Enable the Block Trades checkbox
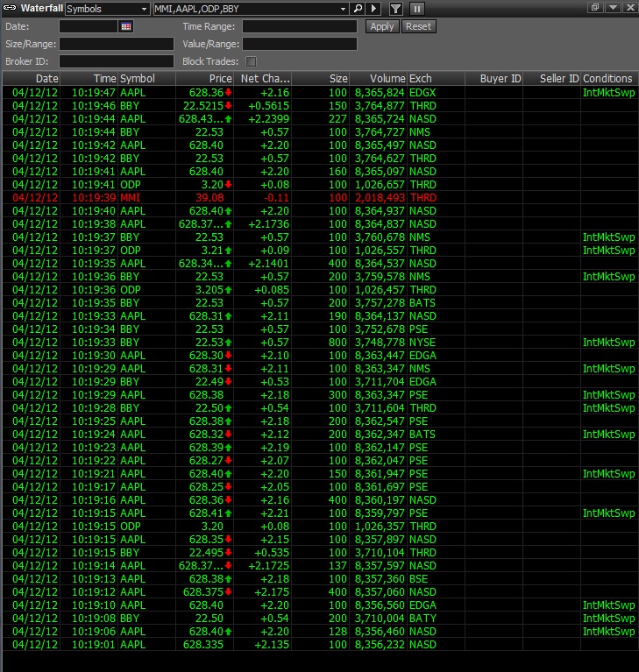Viewport: 639px width, 672px height. pyautogui.click(x=251, y=61)
